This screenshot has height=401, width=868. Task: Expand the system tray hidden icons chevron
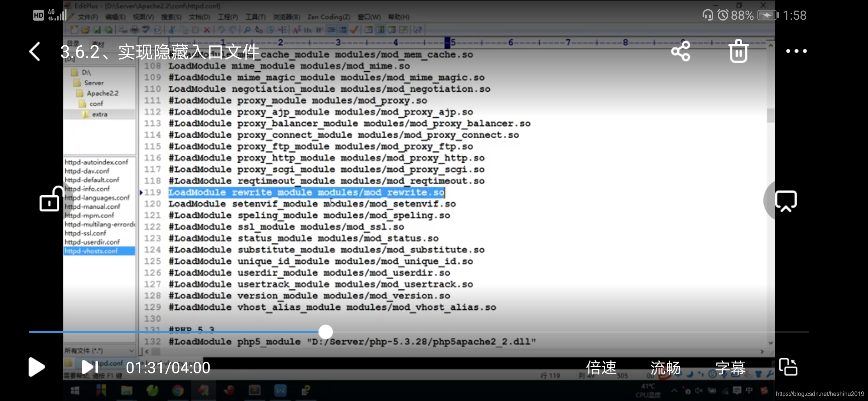click(x=674, y=390)
